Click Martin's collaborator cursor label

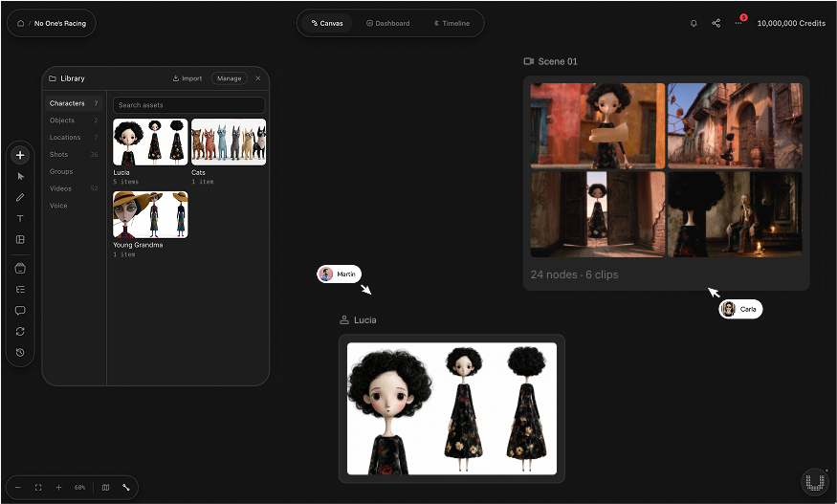tap(340, 274)
